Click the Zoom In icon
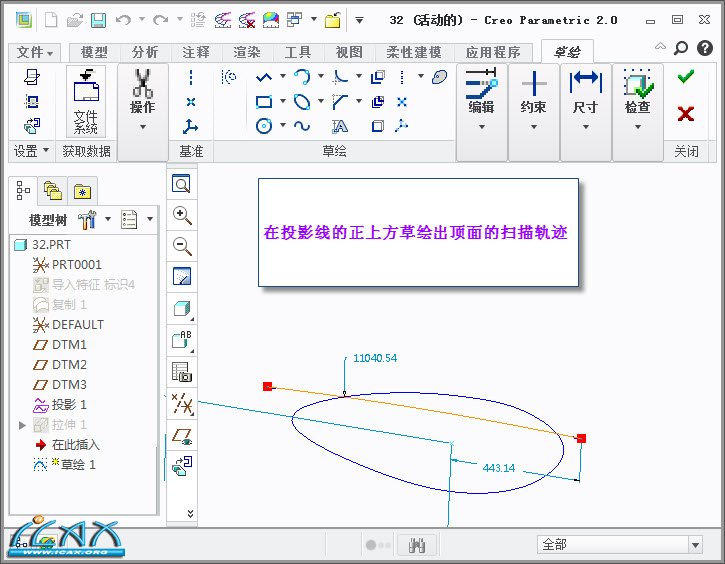 pyautogui.click(x=182, y=215)
